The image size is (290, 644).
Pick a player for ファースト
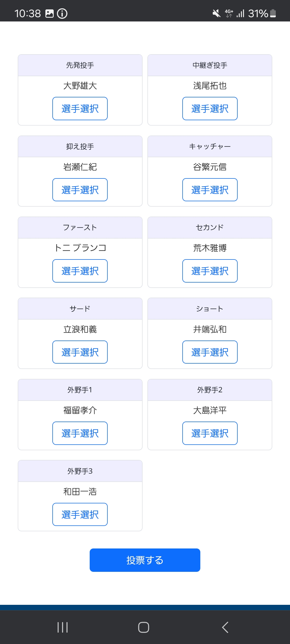tap(80, 271)
